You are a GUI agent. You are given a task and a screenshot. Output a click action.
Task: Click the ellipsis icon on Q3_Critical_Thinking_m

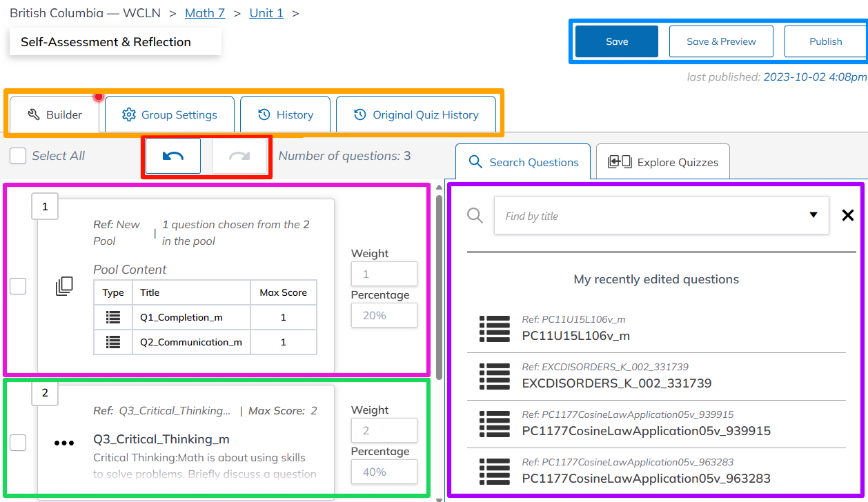tap(63, 443)
